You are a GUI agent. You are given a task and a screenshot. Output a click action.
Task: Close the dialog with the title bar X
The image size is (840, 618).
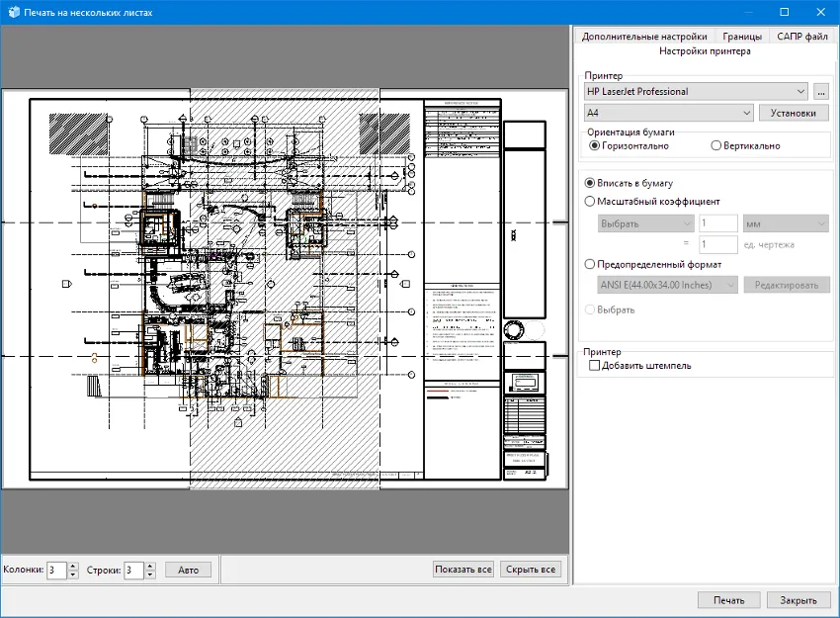tap(820, 12)
